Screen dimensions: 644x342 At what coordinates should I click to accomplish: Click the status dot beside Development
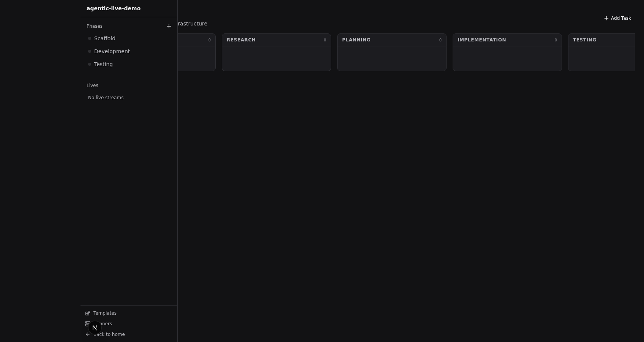pos(90,51)
